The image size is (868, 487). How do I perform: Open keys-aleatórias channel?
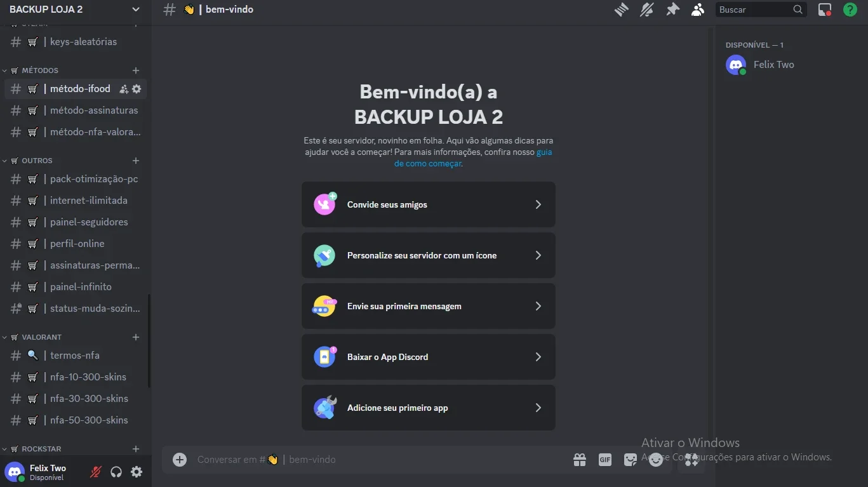(x=76, y=42)
